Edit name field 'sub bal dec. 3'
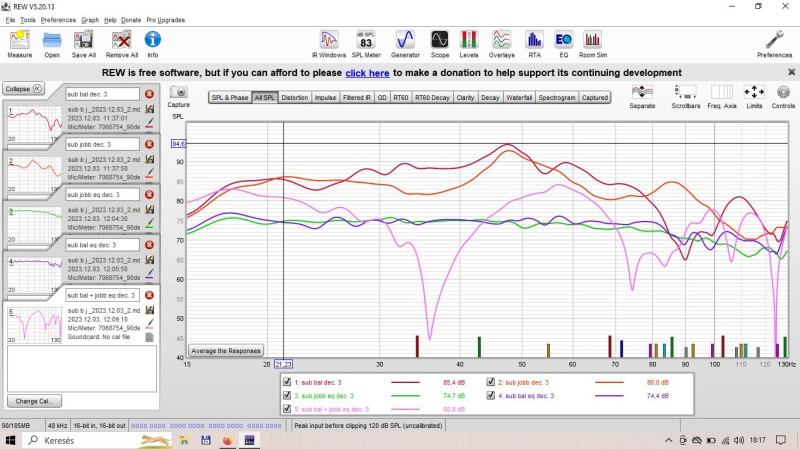The image size is (800, 449). point(102,94)
